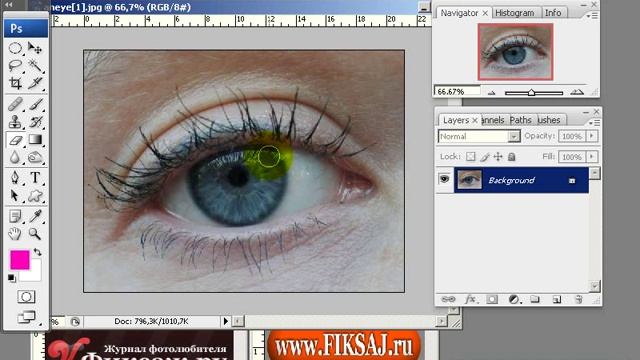Viewport: 640px width, 360px height.
Task: Activate the Navigator tab
Action: [459, 13]
